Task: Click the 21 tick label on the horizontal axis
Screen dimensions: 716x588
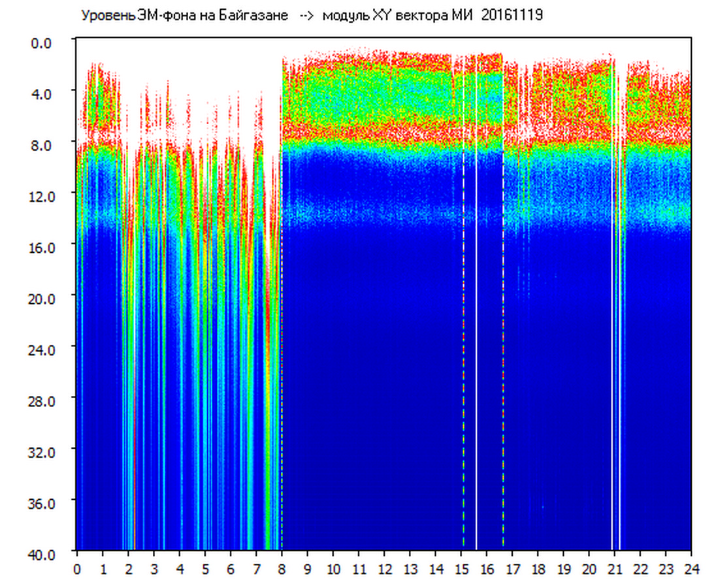Action: (x=614, y=568)
